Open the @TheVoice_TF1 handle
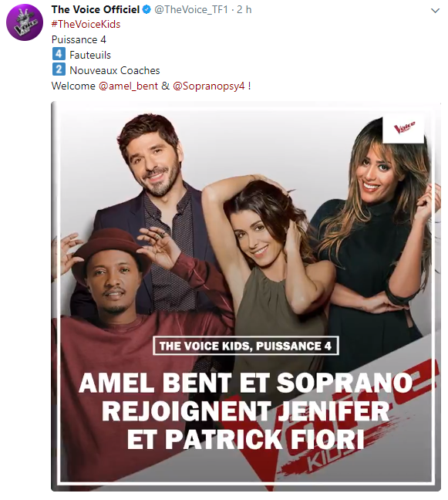The width and height of the screenshot is (448, 500). (191, 10)
